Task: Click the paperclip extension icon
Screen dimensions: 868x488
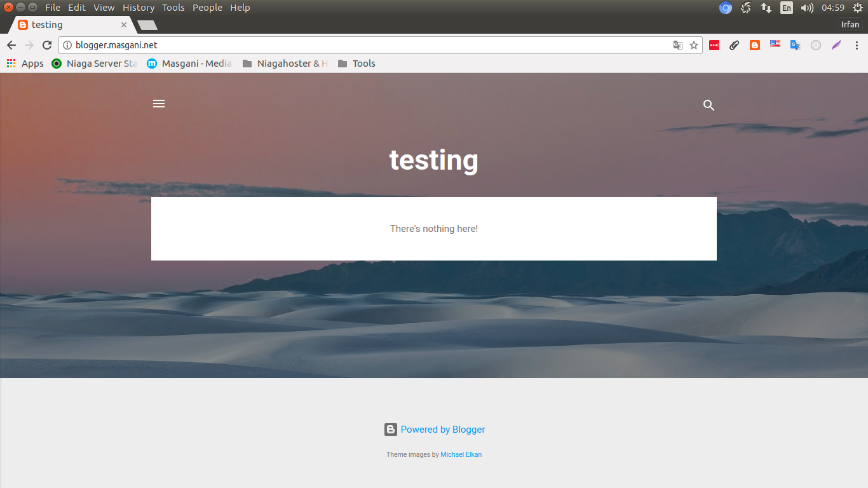Action: point(734,45)
